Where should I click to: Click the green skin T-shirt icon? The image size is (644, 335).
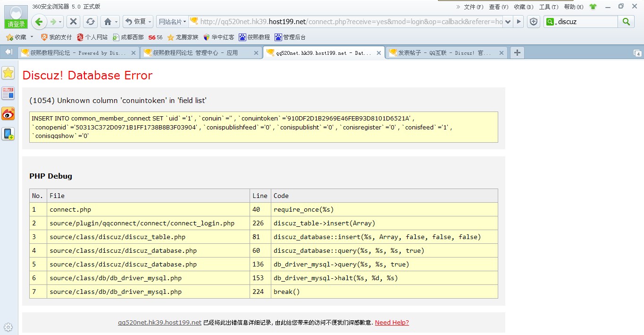pos(593,7)
